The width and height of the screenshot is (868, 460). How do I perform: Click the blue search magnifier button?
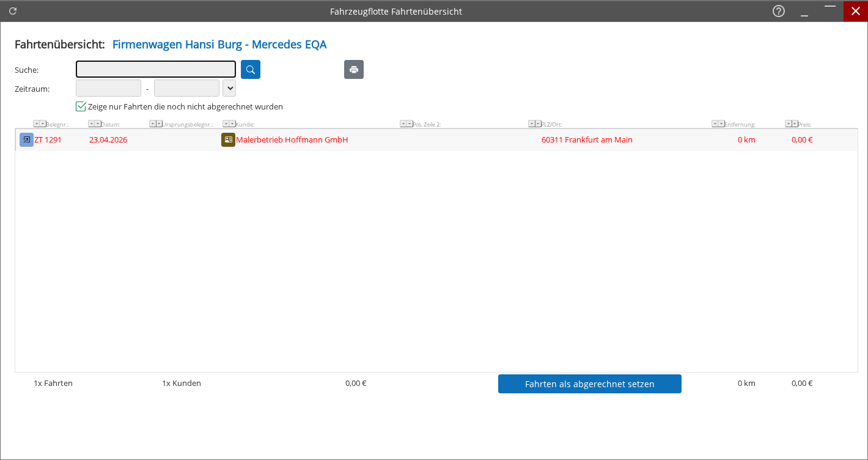coord(251,70)
